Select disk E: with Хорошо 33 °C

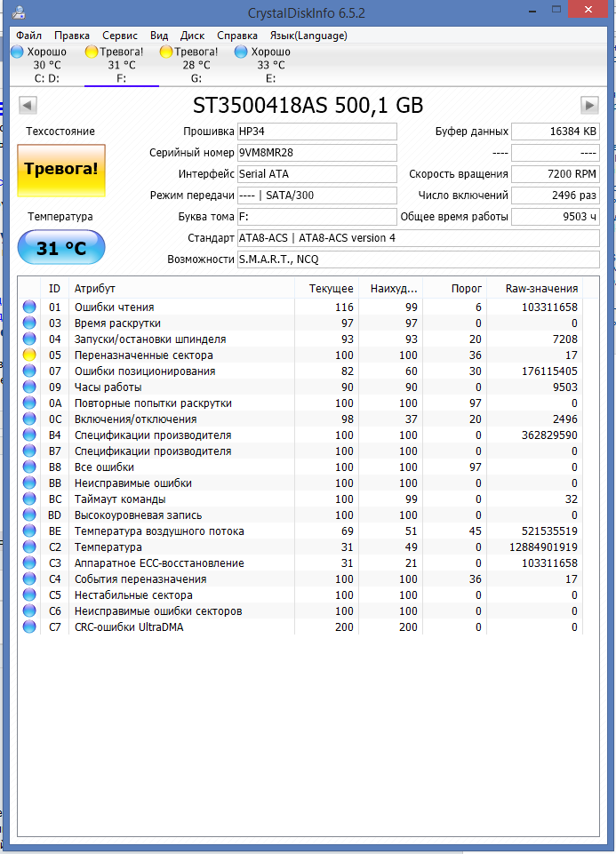pyautogui.click(x=271, y=65)
